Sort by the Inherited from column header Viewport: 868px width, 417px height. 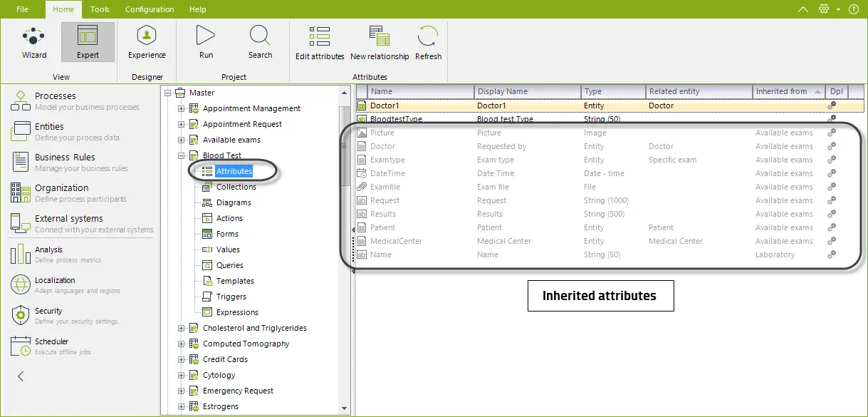point(788,91)
